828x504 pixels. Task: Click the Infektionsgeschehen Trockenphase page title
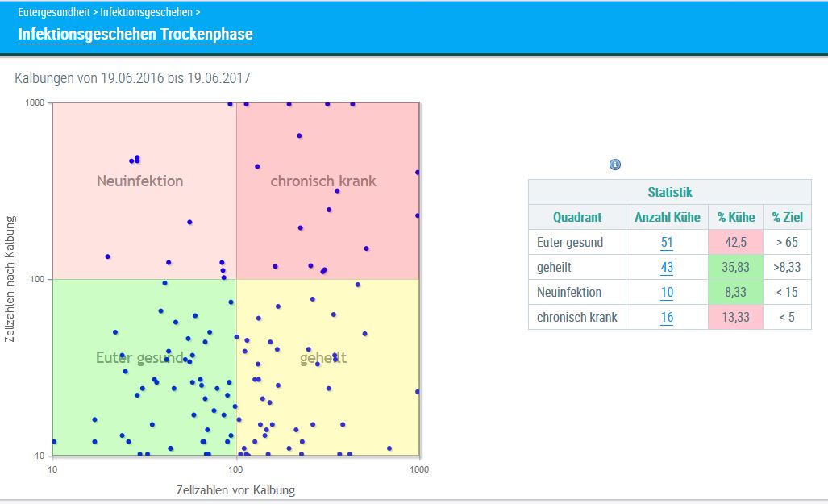point(135,35)
